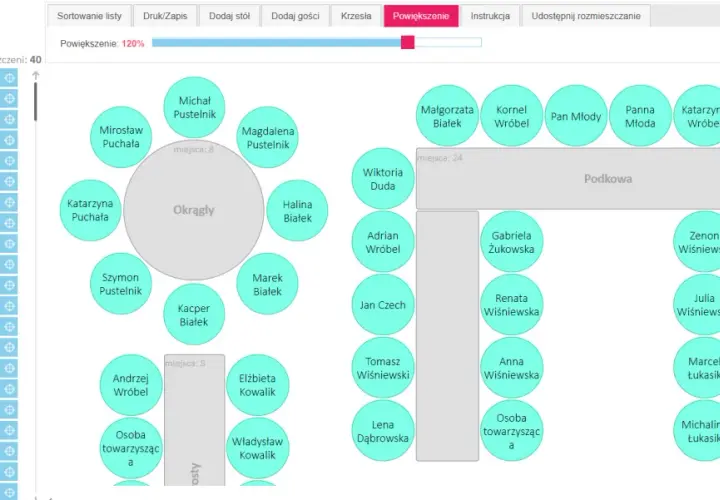Image resolution: width=720 pixels, height=500 pixels.
Task: Click Osoba towarzysząca seat below Andrzej Wróbel
Action: pyautogui.click(x=131, y=448)
